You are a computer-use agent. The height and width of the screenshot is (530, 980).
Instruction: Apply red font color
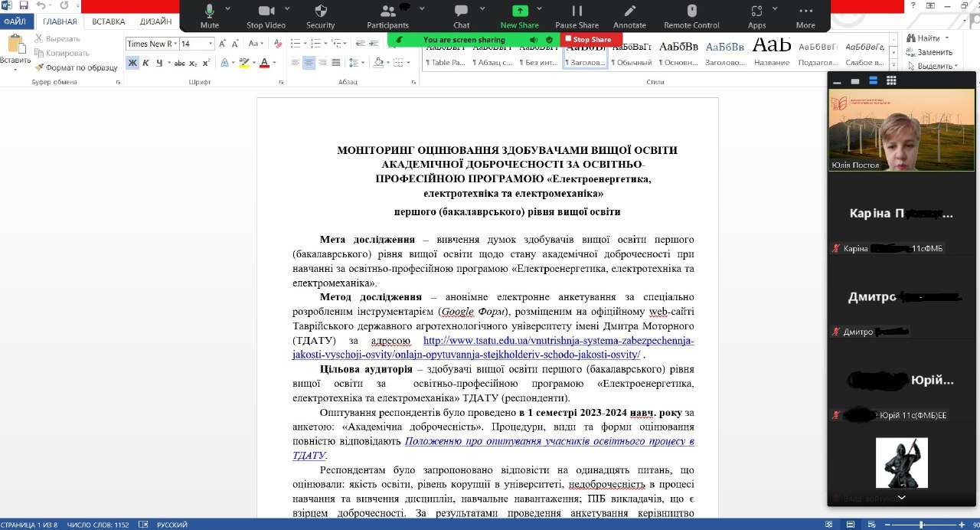(263, 63)
